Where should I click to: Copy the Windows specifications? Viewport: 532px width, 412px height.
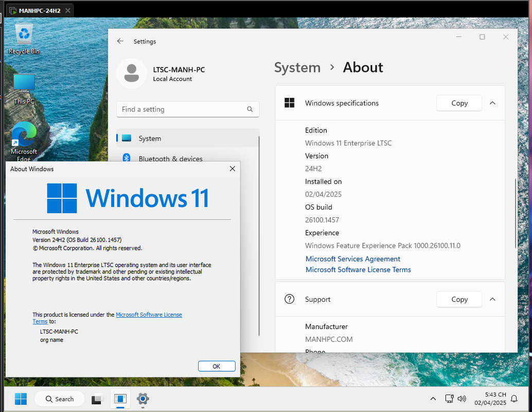[459, 103]
